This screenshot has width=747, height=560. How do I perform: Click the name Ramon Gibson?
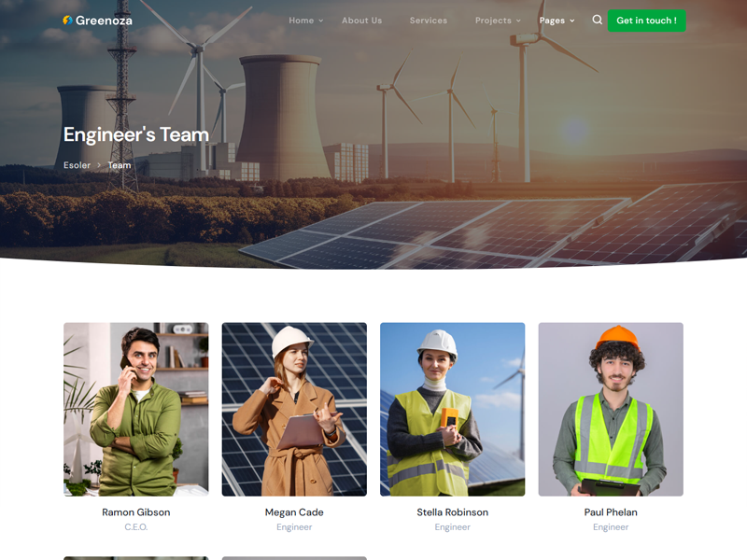click(x=136, y=512)
